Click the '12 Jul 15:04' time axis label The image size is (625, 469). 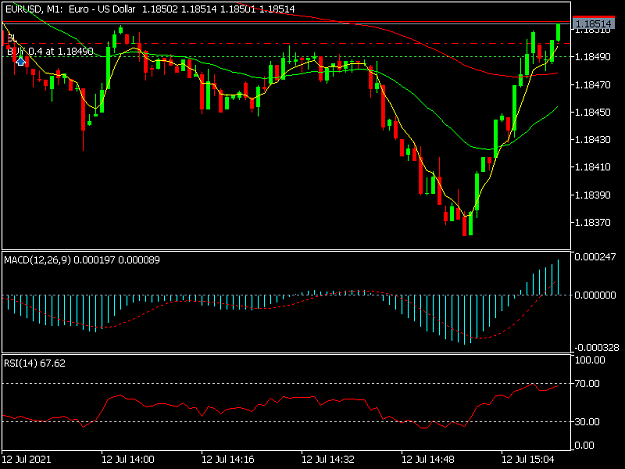click(x=528, y=459)
